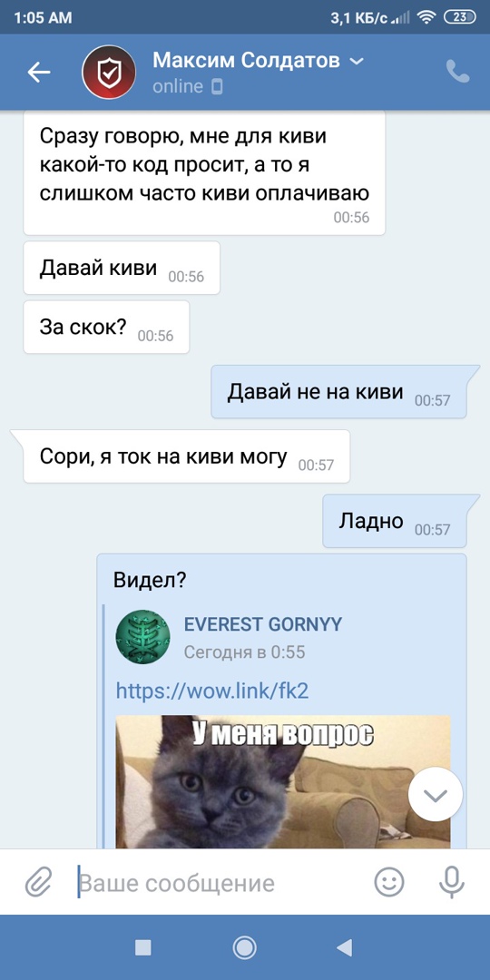Open the EVEREST GORNYY author name

coord(263,623)
